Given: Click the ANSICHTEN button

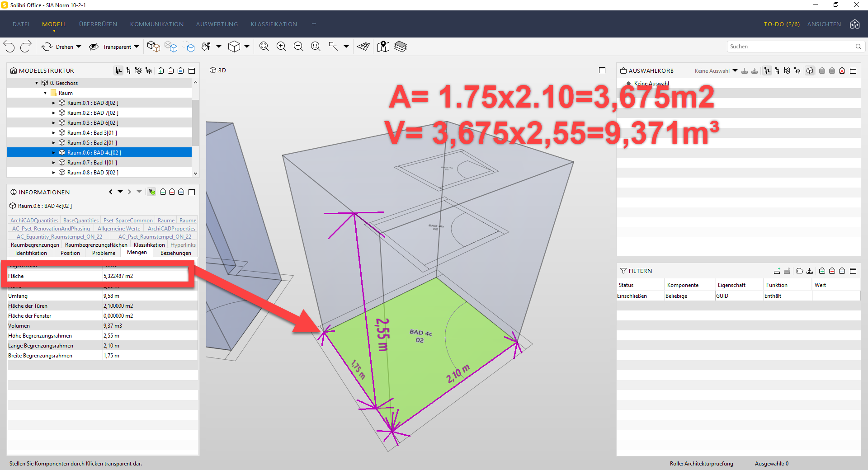Looking at the screenshot, I should [x=824, y=24].
